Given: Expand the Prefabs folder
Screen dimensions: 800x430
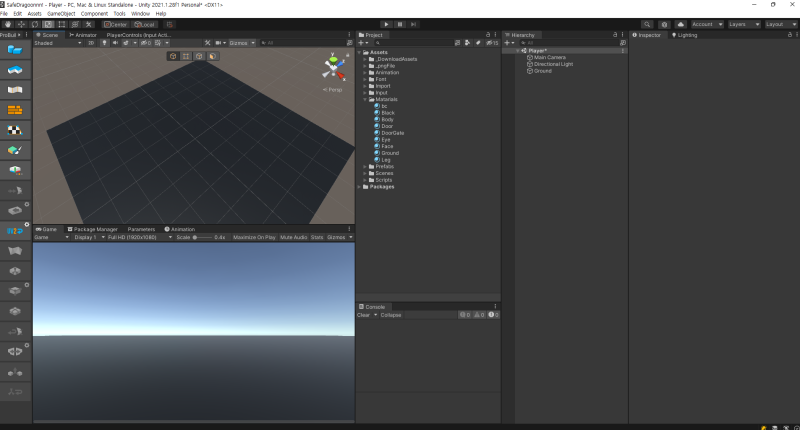Looking at the screenshot, I should (365, 166).
